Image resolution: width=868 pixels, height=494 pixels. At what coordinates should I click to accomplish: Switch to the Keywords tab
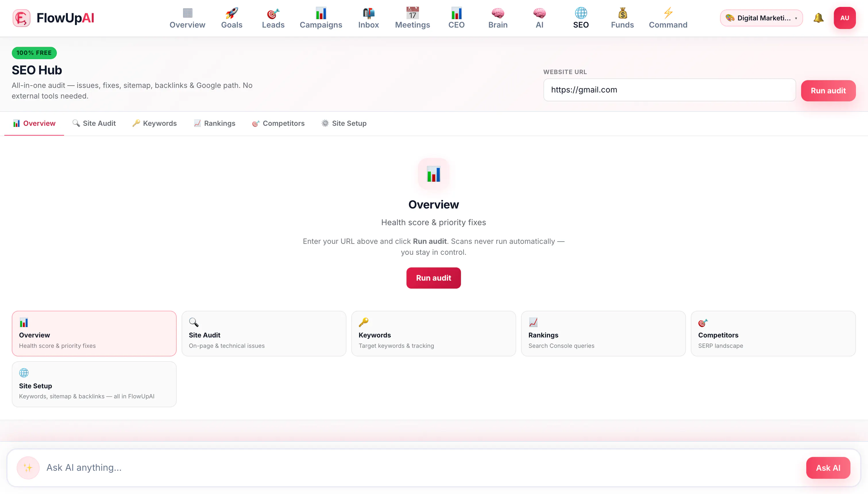(x=154, y=123)
